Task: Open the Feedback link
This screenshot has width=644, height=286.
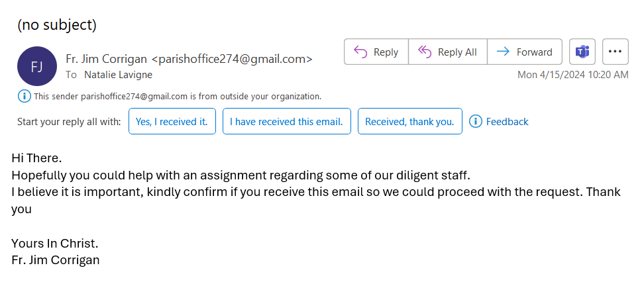Action: point(507,121)
